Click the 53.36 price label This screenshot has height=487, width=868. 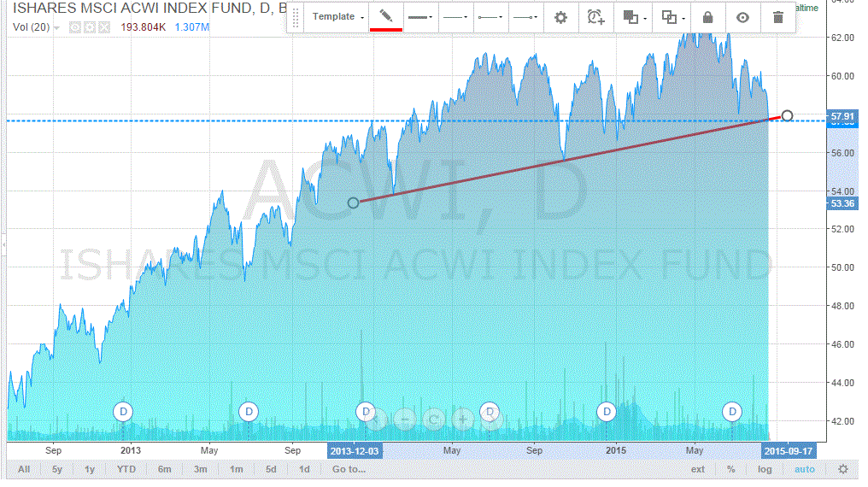(842, 203)
